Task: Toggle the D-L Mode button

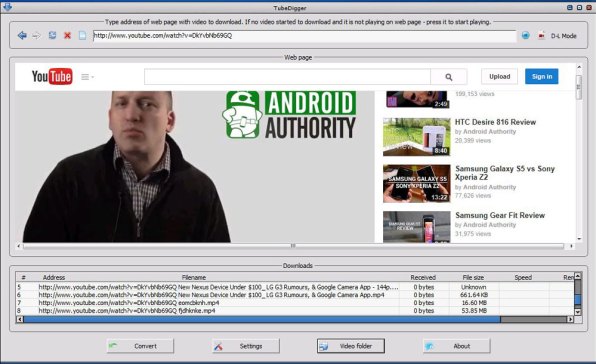Action: [x=558, y=36]
